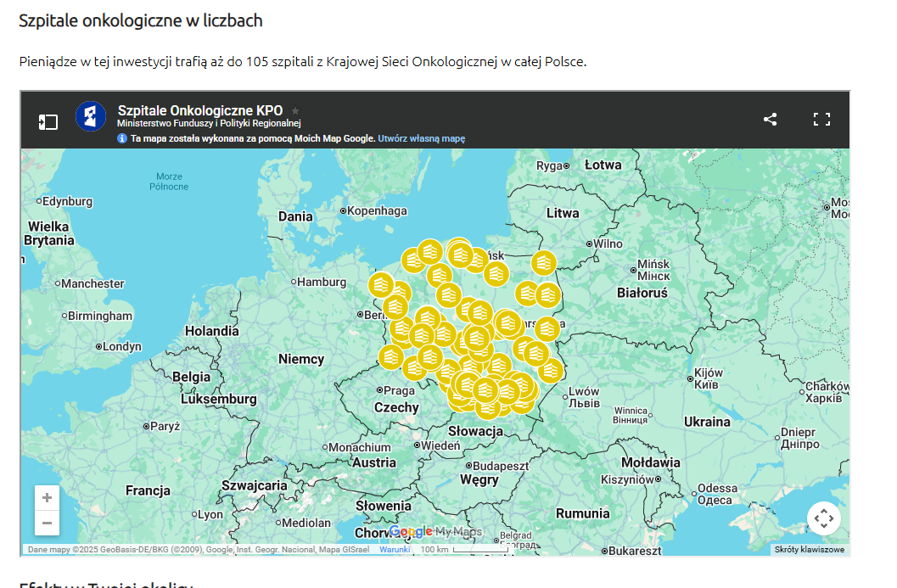Select the westernmost marker east of Hamburg
The width and height of the screenshot is (897, 588).
381,284
